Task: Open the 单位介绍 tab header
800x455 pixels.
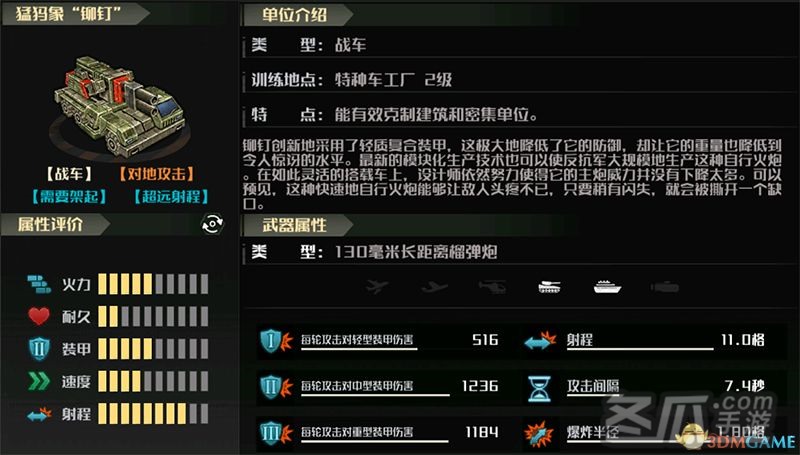Action: click(x=297, y=15)
